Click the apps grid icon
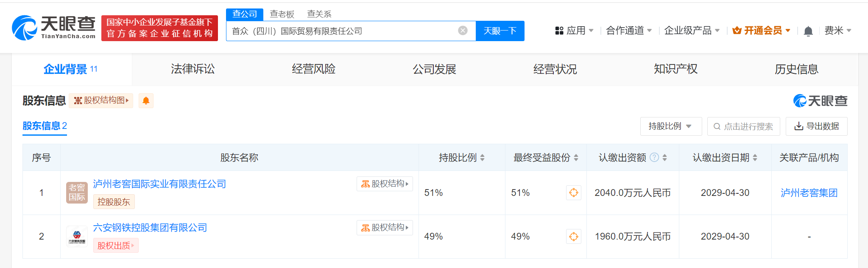 [x=559, y=31]
